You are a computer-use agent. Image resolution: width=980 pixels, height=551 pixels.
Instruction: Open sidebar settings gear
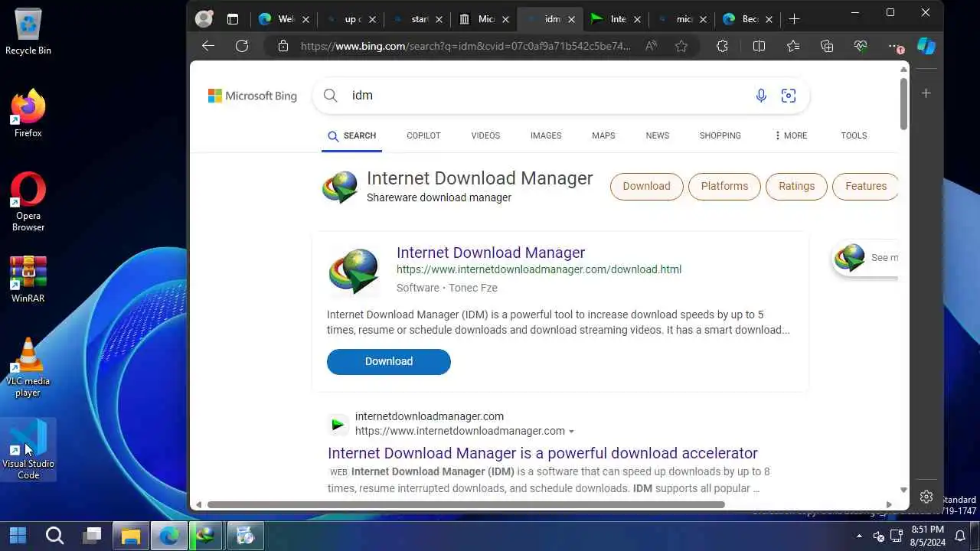pos(926,496)
